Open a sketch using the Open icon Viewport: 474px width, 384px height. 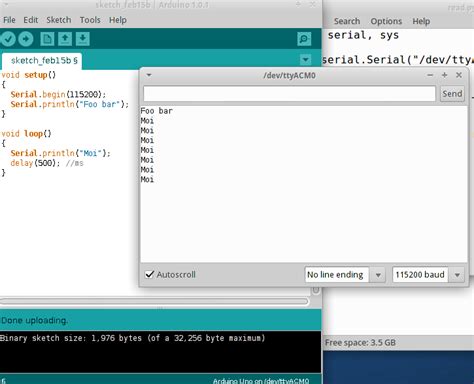[65, 39]
